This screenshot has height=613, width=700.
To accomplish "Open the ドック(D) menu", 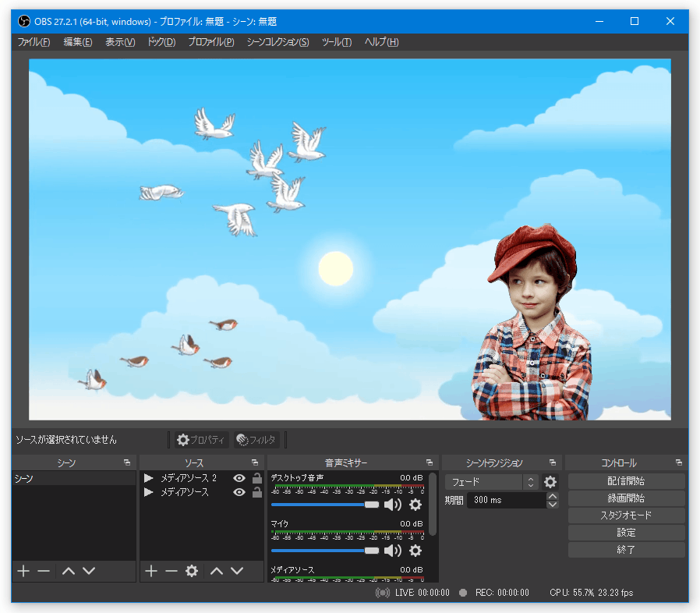I will tap(161, 42).
